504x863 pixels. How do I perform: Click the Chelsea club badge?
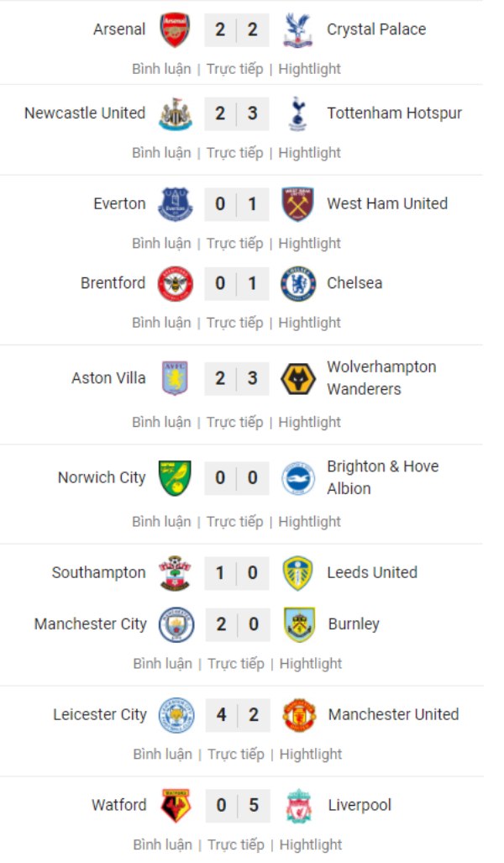click(x=297, y=284)
